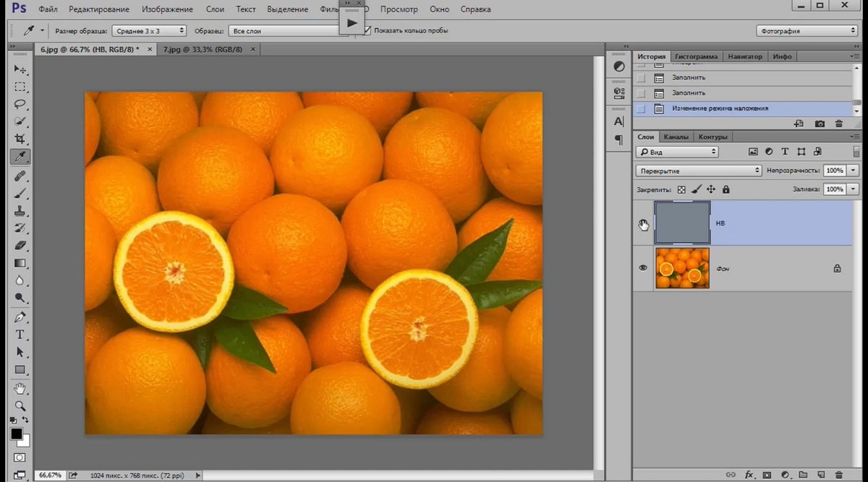Open the Character panel icon
The width and height of the screenshot is (868, 482).
click(619, 121)
